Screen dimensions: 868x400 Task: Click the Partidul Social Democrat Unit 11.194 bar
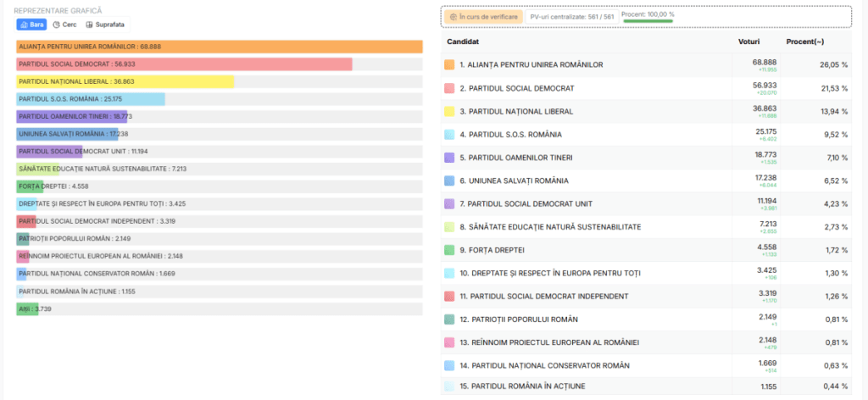click(x=49, y=151)
